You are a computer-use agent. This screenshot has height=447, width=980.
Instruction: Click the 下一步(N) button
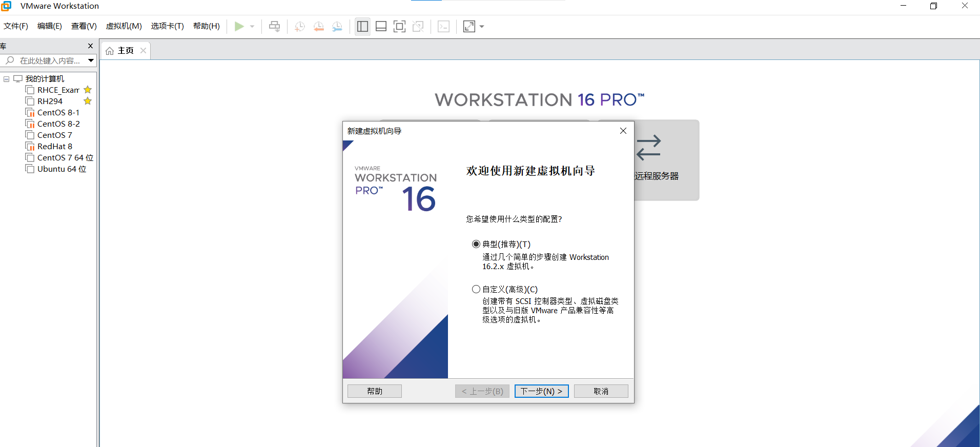[x=542, y=391]
